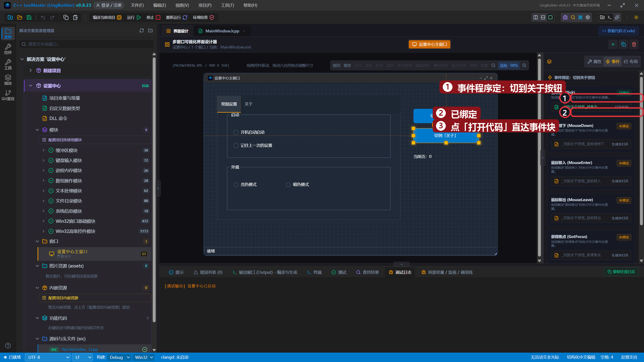Refresh the solution explorer
The width and height of the screenshot is (644, 362).
(142, 31)
